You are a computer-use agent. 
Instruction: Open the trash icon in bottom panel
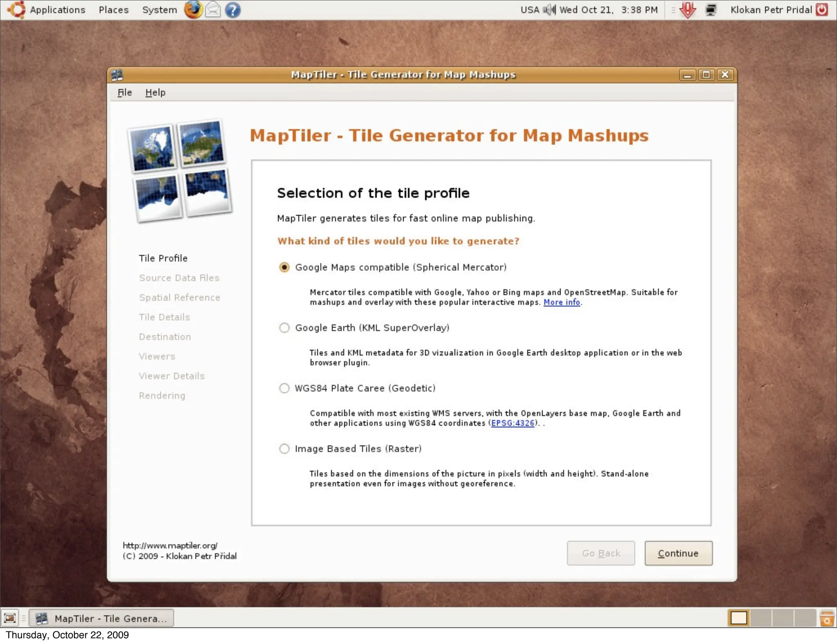click(826, 618)
